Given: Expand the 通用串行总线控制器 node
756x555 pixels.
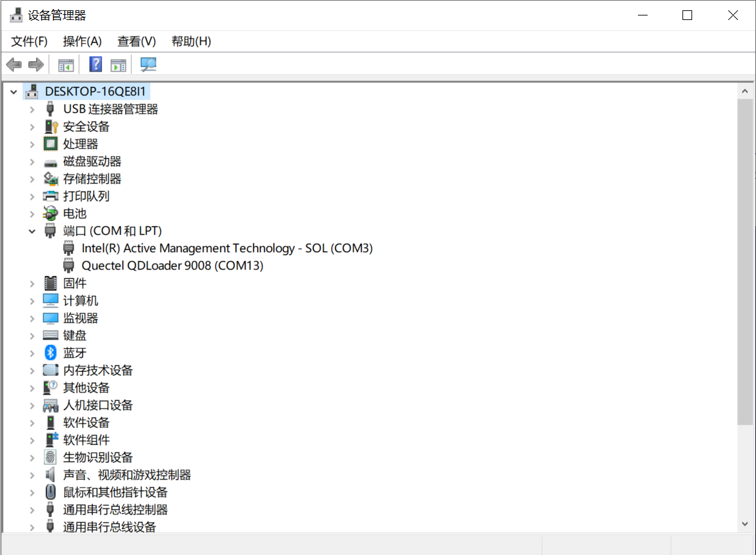Looking at the screenshot, I should tap(32, 510).
